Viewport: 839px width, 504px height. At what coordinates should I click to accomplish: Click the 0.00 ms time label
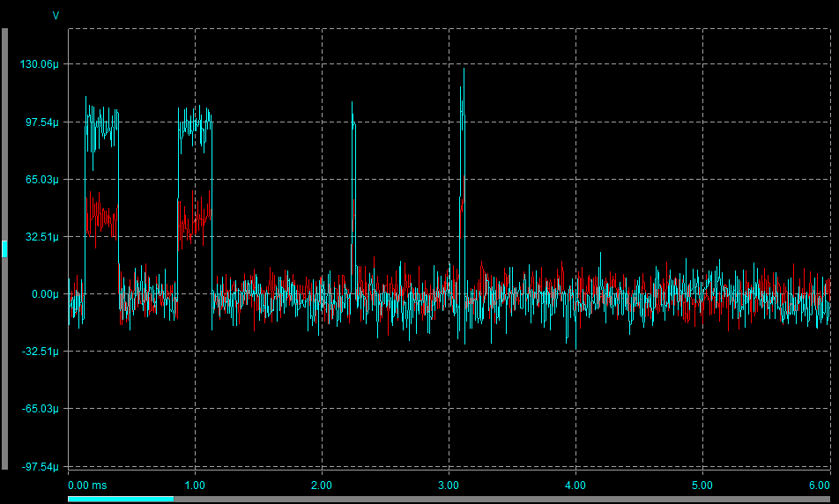coord(87,485)
